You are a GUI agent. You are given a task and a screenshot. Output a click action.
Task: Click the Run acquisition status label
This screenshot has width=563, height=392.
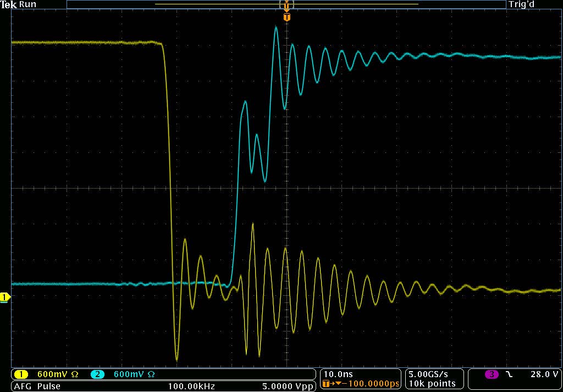tap(27, 4)
